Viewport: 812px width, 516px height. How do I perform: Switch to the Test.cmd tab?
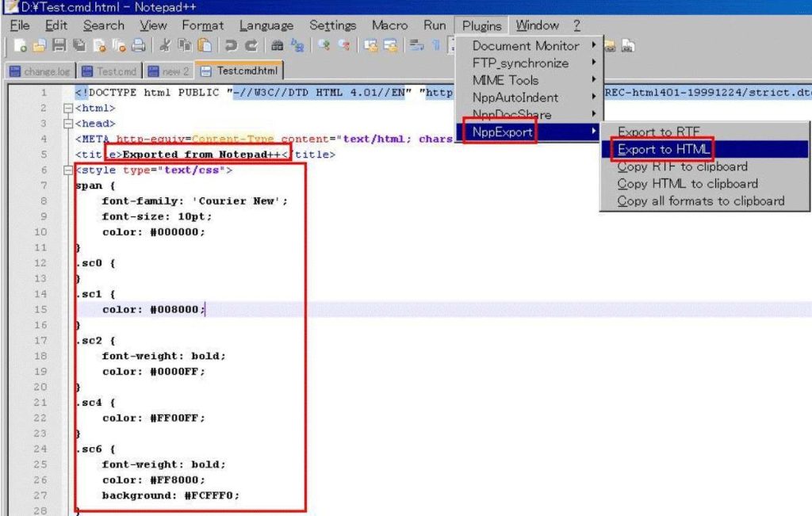(x=109, y=71)
